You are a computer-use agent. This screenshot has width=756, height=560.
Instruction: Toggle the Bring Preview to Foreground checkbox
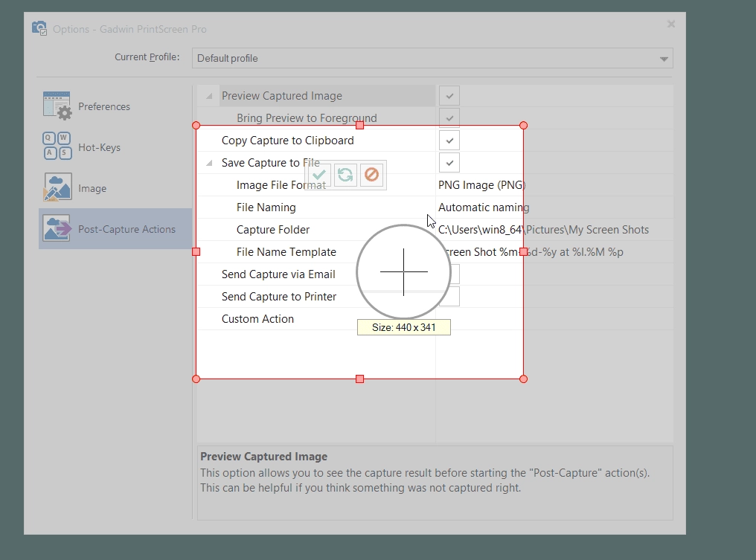(x=449, y=118)
